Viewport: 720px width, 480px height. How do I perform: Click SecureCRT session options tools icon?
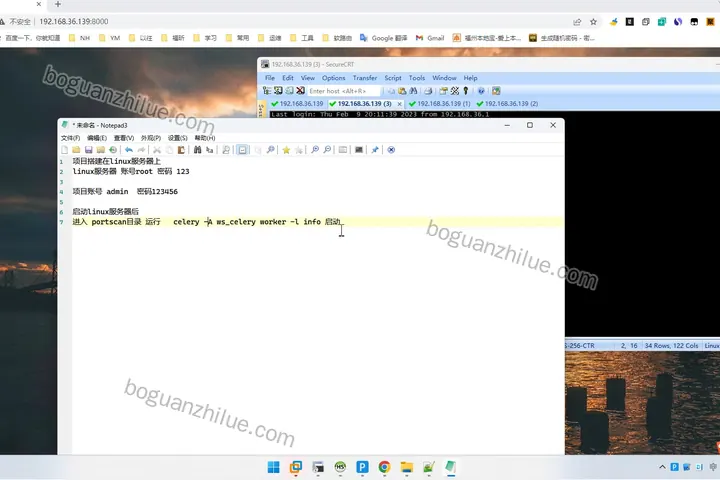pos(455,91)
